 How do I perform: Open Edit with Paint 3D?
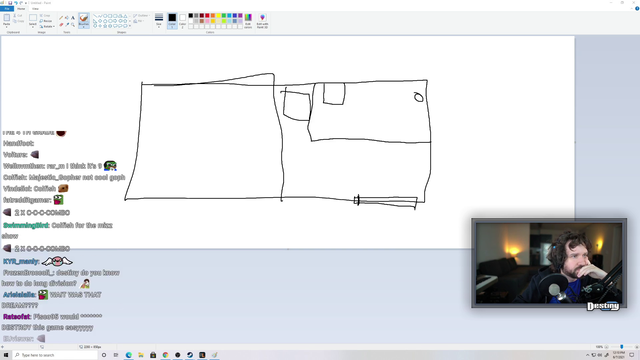[262, 20]
